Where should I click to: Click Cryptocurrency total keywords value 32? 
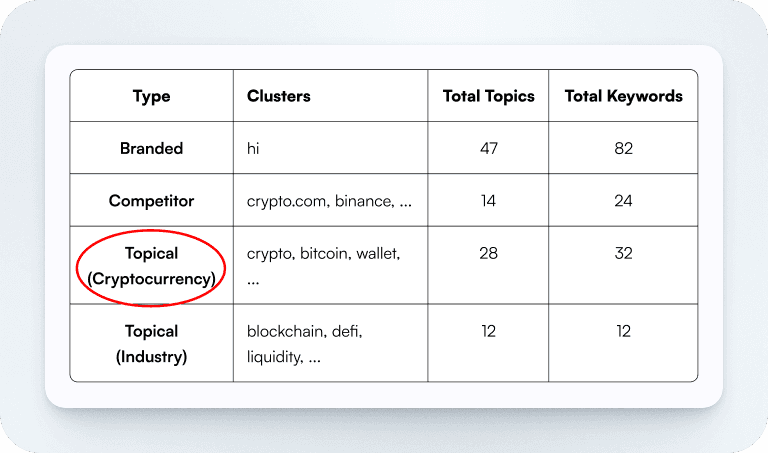pos(623,254)
